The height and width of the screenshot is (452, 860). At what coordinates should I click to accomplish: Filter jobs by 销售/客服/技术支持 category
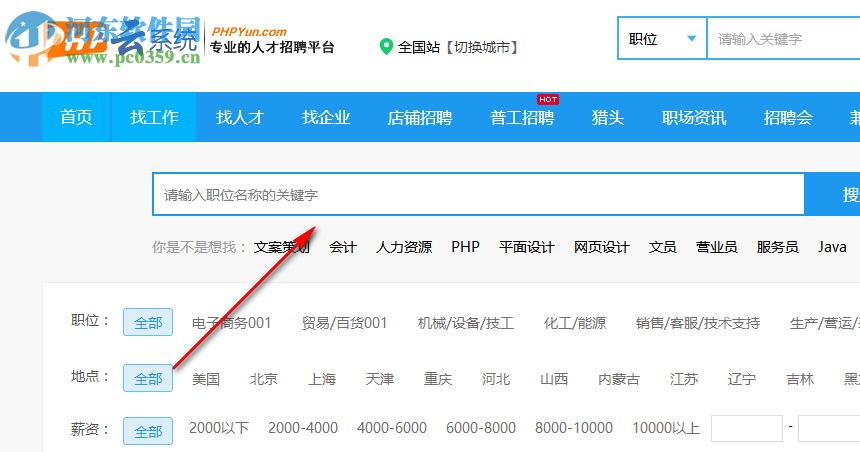[698, 323]
